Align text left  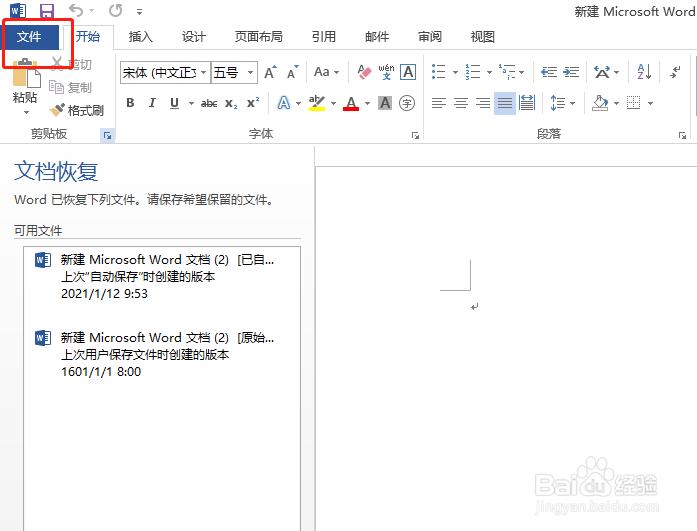[439, 103]
